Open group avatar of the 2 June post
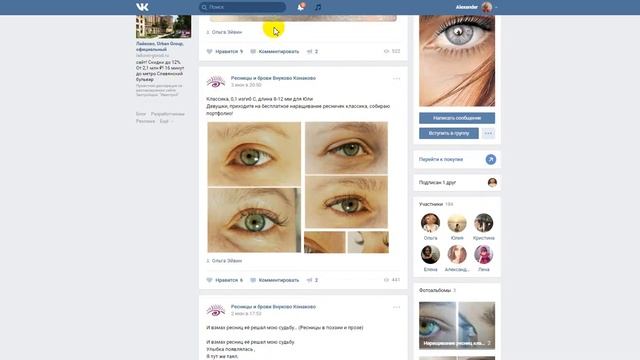The width and height of the screenshot is (640, 360). tap(216, 310)
